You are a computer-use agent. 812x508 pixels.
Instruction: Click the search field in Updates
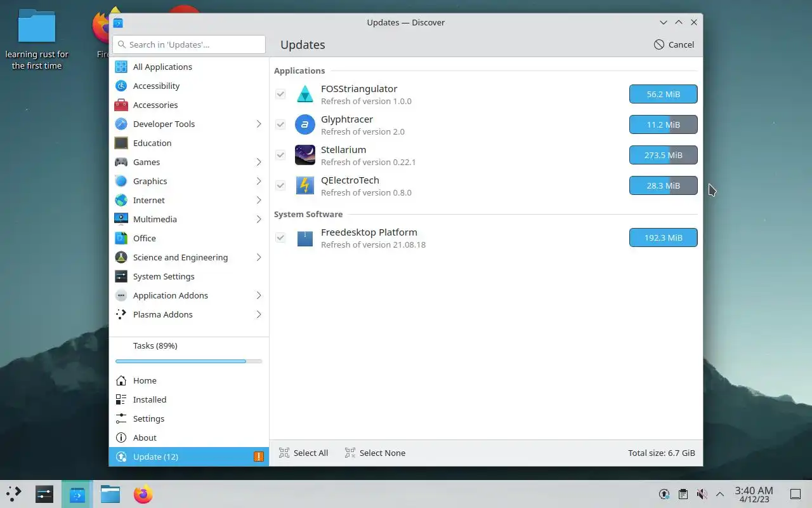pos(189,44)
